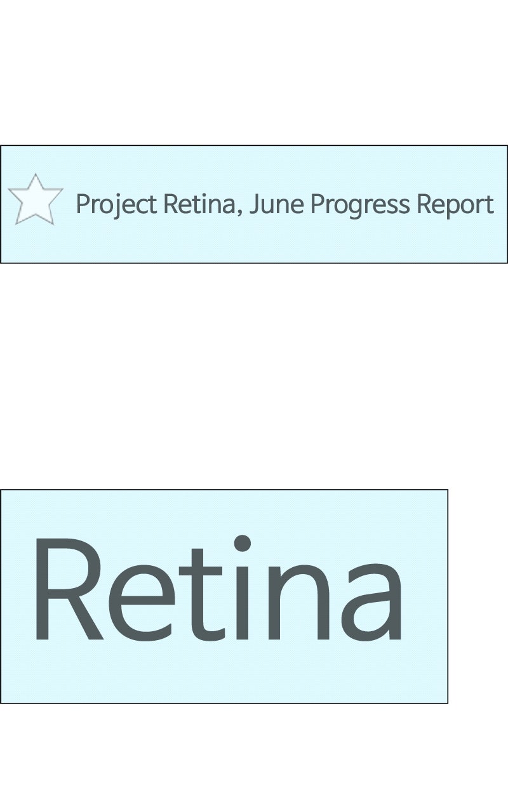Click the blank space under the star icon
This screenshot has height=812, width=508.
(x=36, y=244)
